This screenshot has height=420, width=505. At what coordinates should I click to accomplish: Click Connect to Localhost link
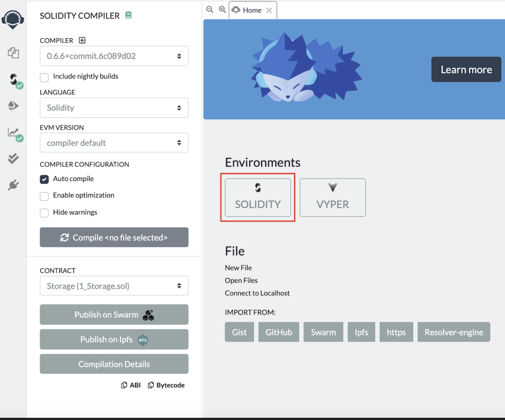coord(257,293)
